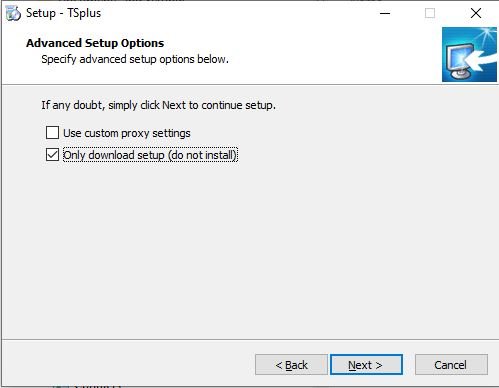Image resolution: width=499 pixels, height=388 pixels.
Task: Click the 'Setup - TSplus' title bar text
Action: [x=63, y=13]
